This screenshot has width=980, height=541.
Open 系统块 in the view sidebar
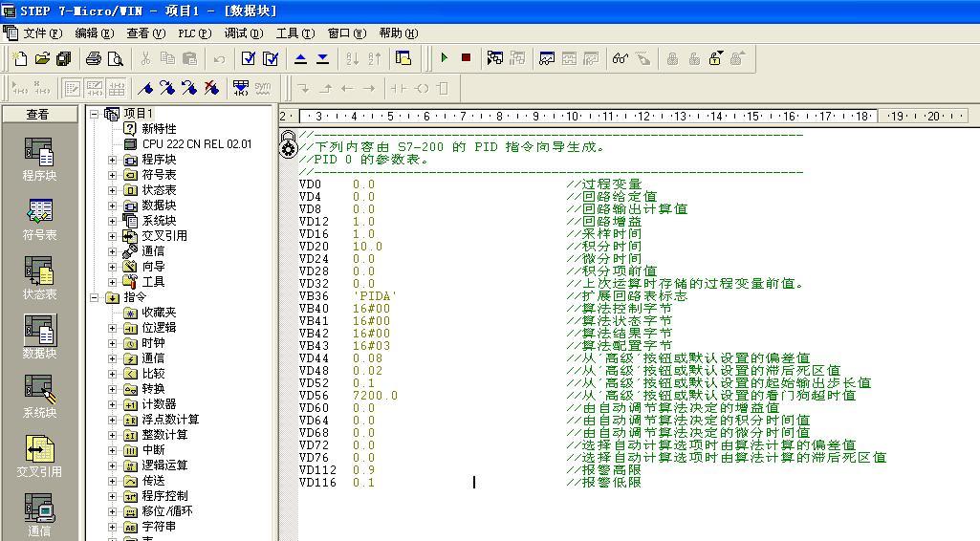[39, 397]
